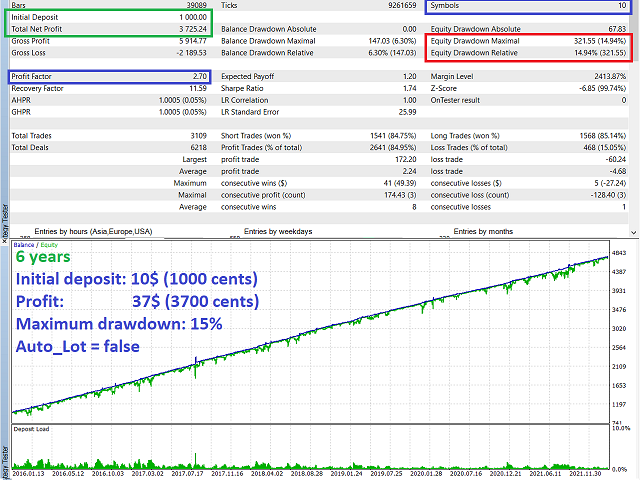This screenshot has width=640, height=480.
Task: Select the Initial Deposit row
Action: (102, 19)
